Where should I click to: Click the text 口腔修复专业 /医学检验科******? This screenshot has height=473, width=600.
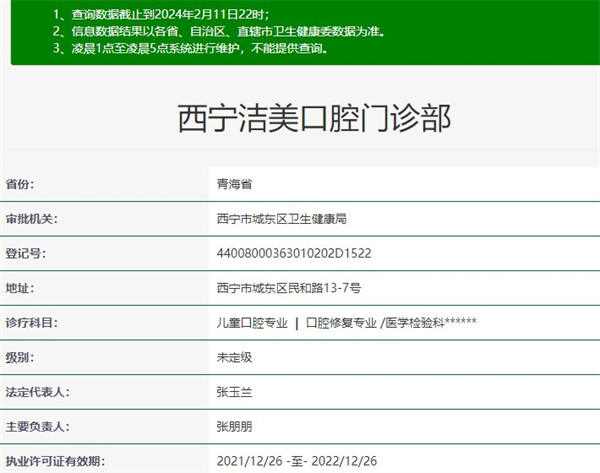391,323
